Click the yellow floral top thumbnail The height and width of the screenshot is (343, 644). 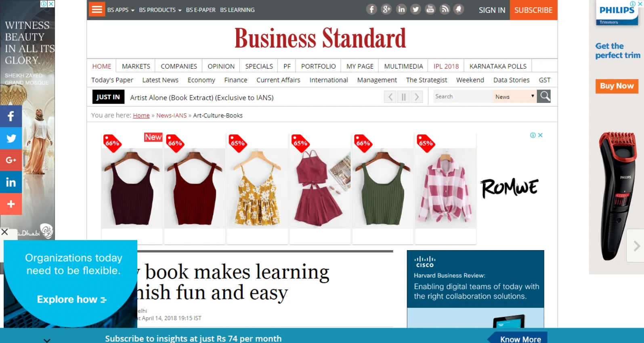point(257,188)
